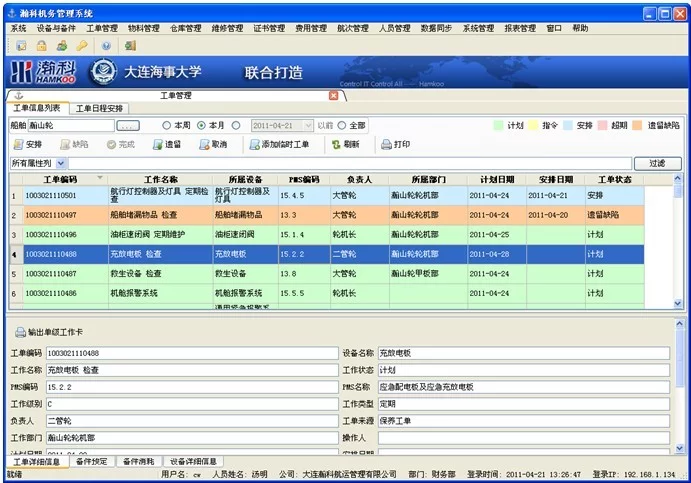Screen dimensions: 691x483
Task: Click the ... browse button beside 船舶
Action: pos(127,126)
